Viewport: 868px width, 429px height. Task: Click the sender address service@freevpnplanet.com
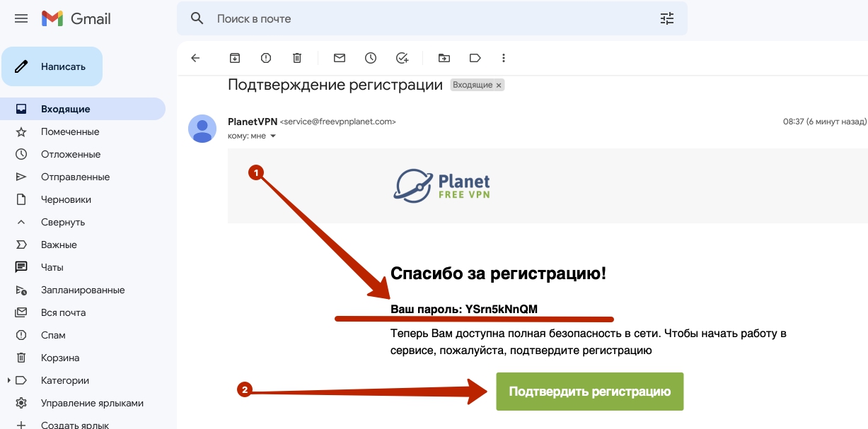point(338,122)
